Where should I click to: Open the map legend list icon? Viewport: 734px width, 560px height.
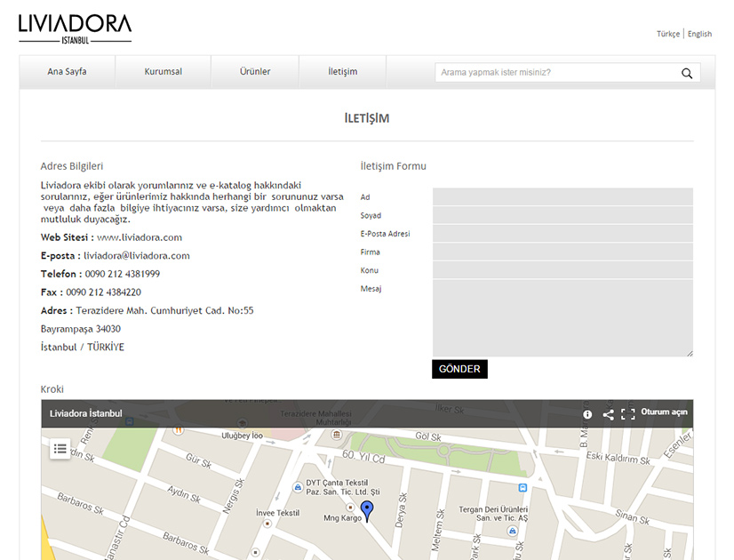click(60, 448)
